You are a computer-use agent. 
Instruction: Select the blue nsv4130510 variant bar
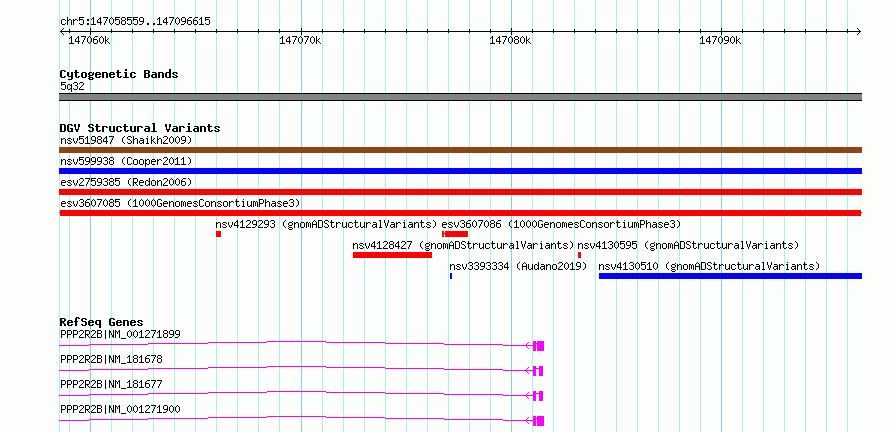click(x=731, y=276)
